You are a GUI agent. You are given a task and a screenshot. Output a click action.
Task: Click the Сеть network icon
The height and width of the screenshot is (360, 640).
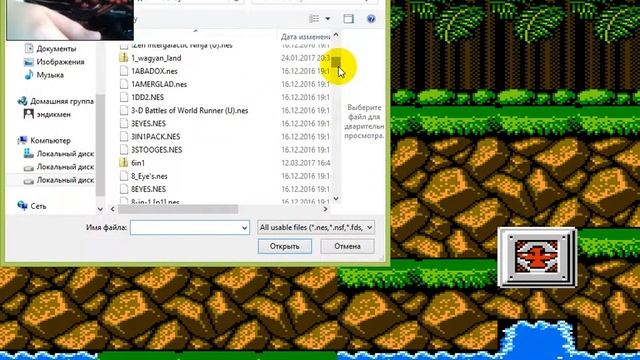click(x=22, y=206)
